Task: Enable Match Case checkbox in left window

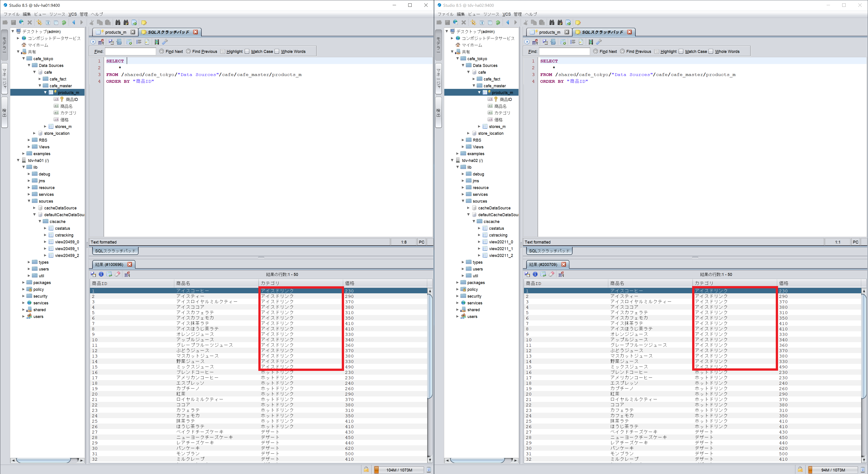Action: tap(247, 51)
